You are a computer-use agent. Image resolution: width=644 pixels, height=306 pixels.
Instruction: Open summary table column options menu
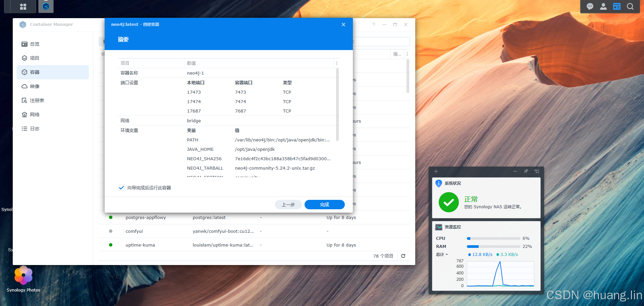[x=337, y=63]
